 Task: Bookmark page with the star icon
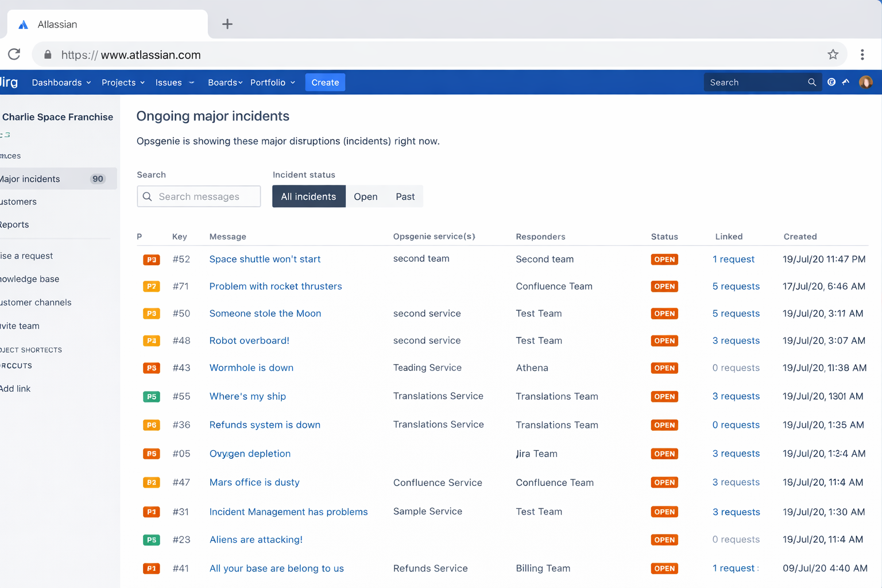833,55
